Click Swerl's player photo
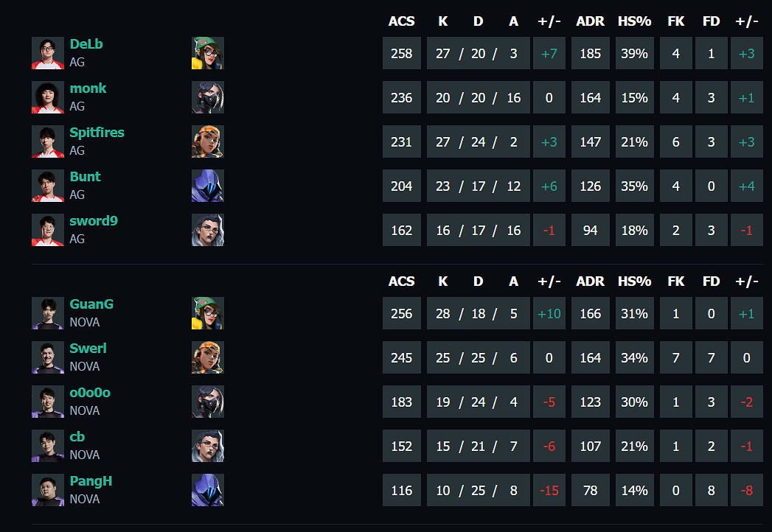The width and height of the screenshot is (772, 532). point(48,357)
